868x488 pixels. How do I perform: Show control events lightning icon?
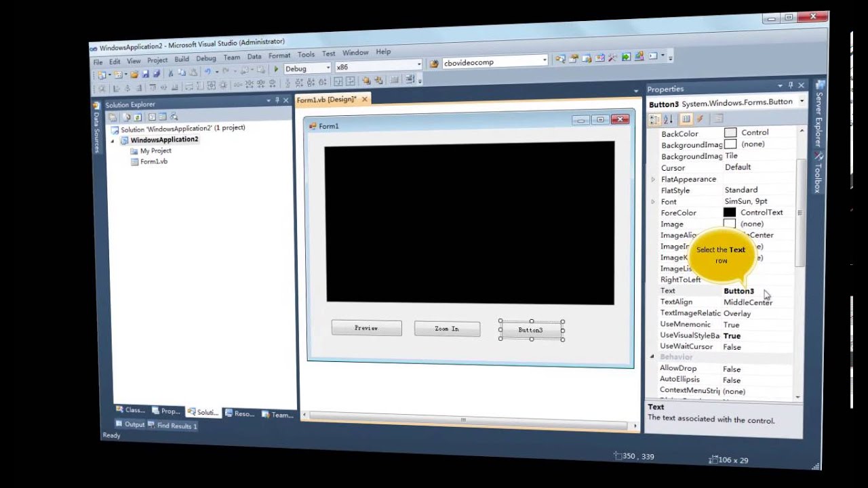coord(700,119)
